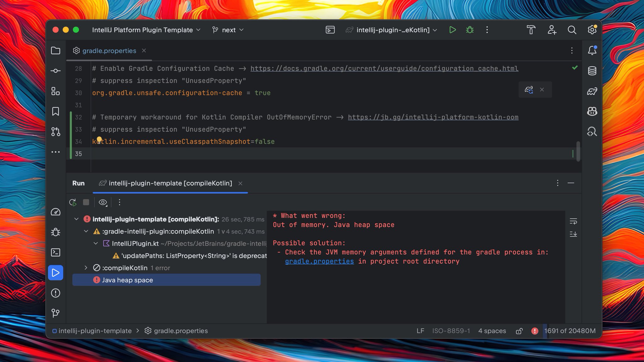Start debugging with the bug icon
The width and height of the screenshot is (644, 362).
470,30
